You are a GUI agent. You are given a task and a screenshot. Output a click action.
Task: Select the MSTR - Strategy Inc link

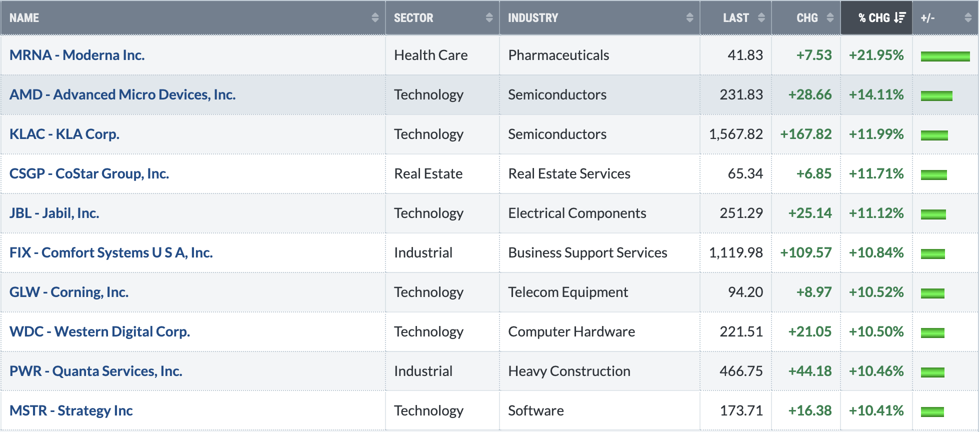pyautogui.click(x=71, y=410)
